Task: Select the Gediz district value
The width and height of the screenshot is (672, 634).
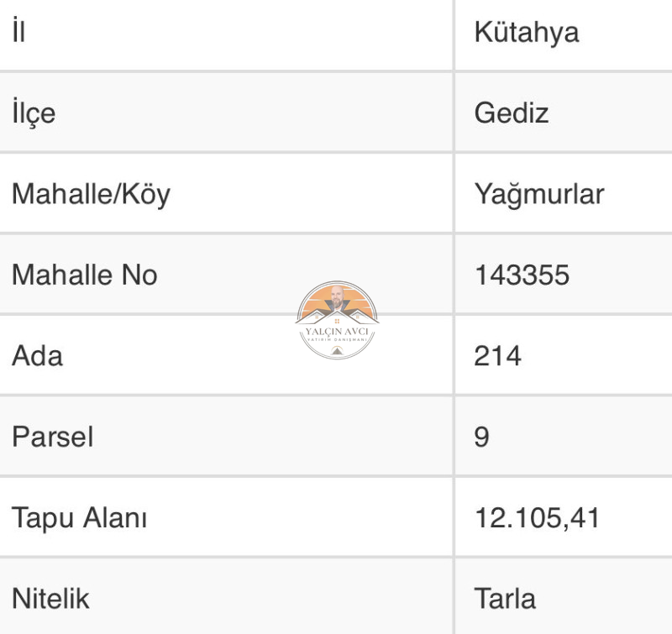Action: coord(512,113)
